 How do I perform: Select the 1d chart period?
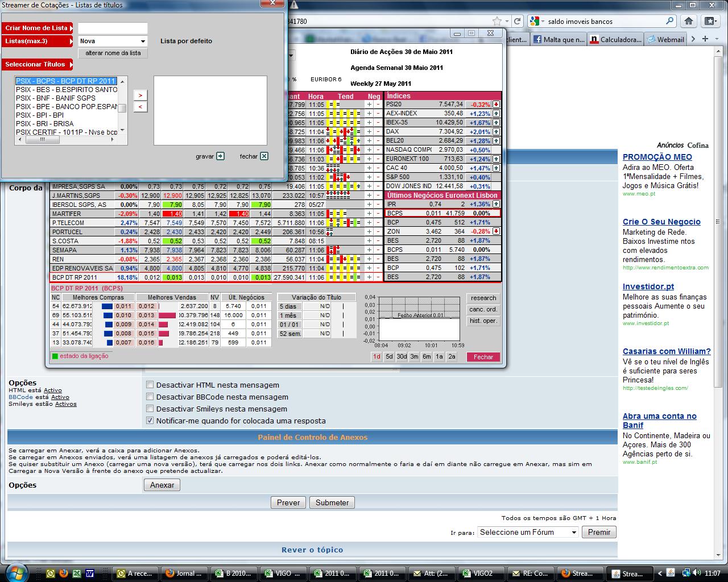pyautogui.click(x=377, y=357)
